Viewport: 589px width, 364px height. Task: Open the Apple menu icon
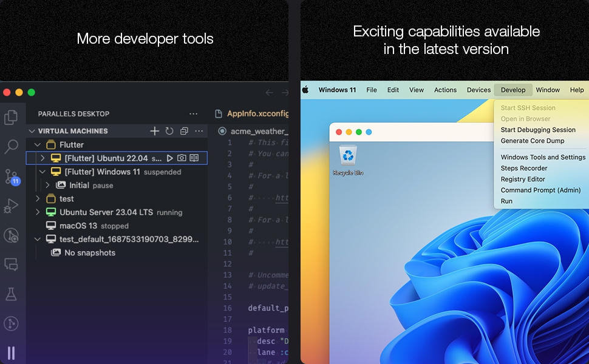[305, 90]
